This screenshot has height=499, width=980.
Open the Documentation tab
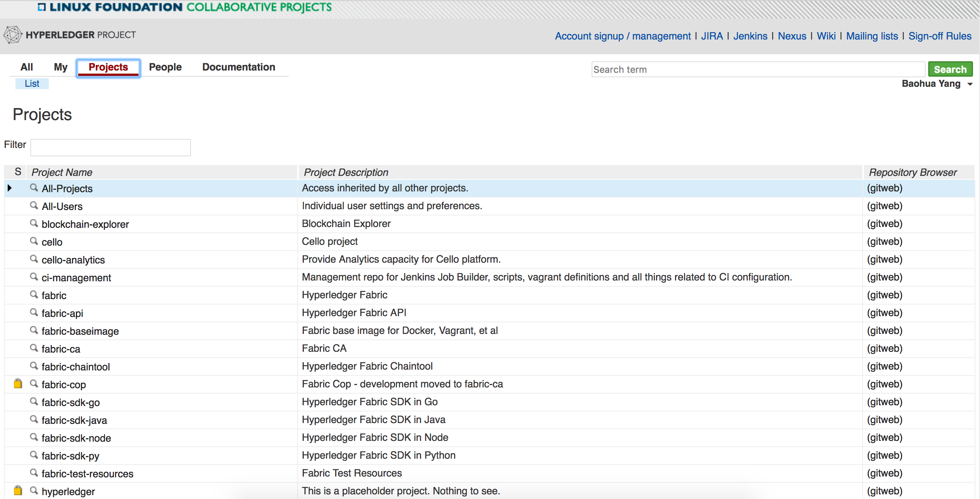238,67
